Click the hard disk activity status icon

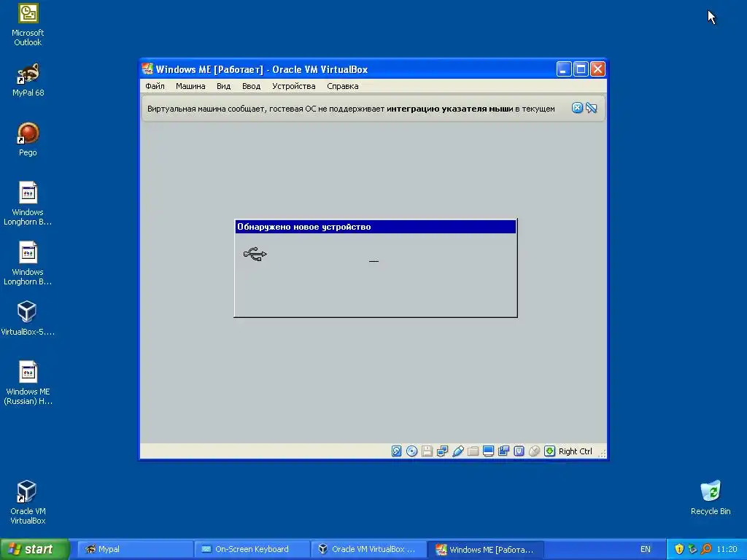[x=396, y=451]
